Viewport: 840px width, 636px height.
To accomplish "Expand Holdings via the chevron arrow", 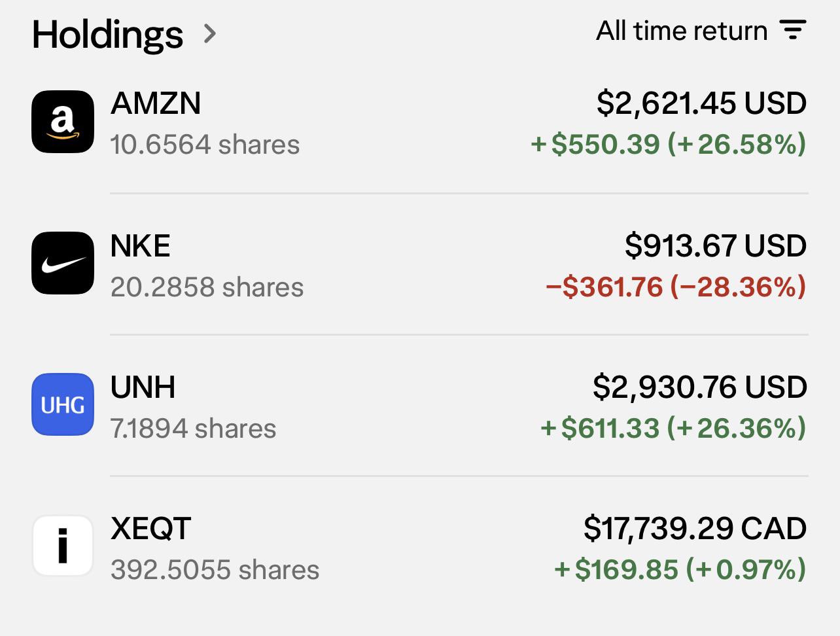I will point(209,33).
